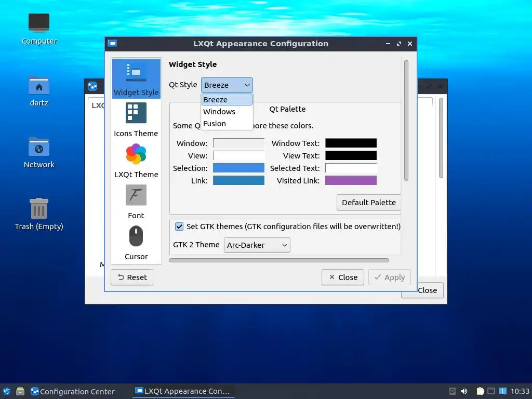The height and width of the screenshot is (399, 532).
Task: Open the Font settings page
Action: pos(136,202)
